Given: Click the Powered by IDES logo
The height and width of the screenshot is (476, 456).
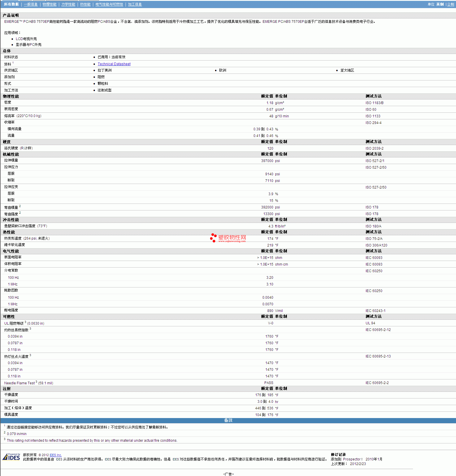Looking at the screenshot, I should tap(11, 457).
